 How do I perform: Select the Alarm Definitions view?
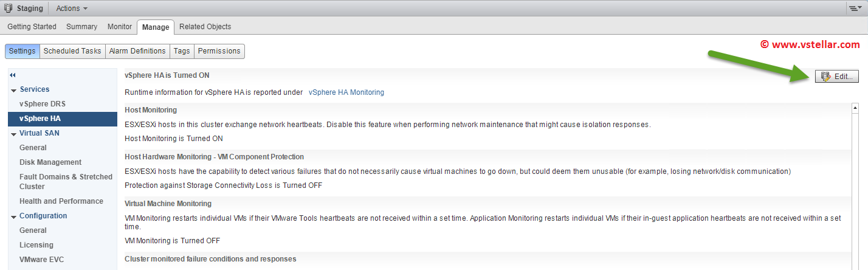click(x=137, y=51)
